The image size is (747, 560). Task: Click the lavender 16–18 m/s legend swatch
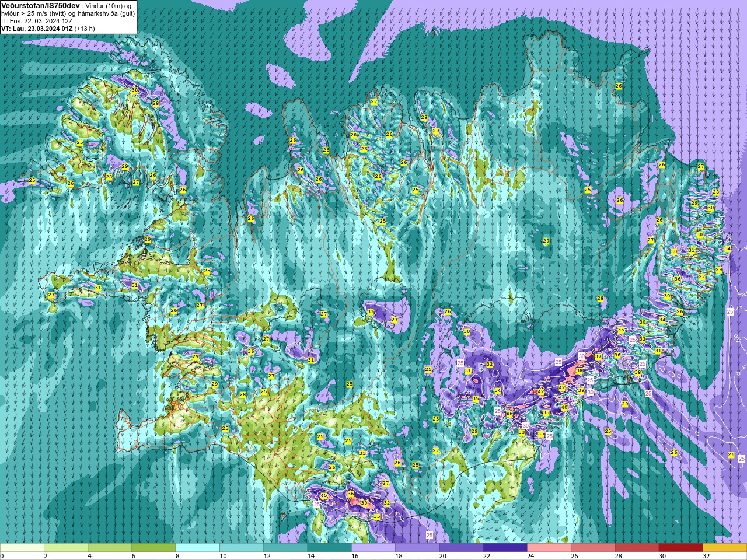click(x=373, y=548)
